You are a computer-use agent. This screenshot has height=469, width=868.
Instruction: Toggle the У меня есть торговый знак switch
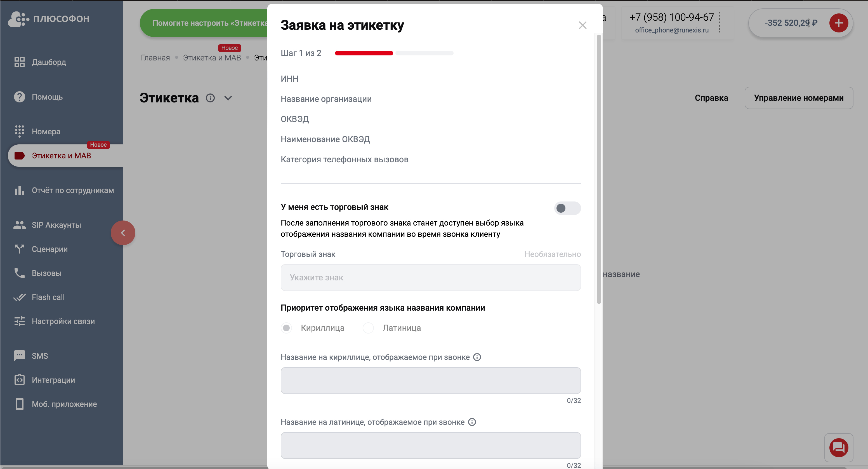pyautogui.click(x=567, y=208)
